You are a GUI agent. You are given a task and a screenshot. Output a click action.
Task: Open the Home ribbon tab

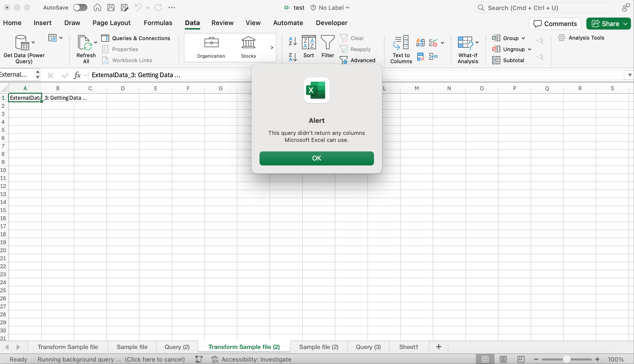[x=12, y=23]
